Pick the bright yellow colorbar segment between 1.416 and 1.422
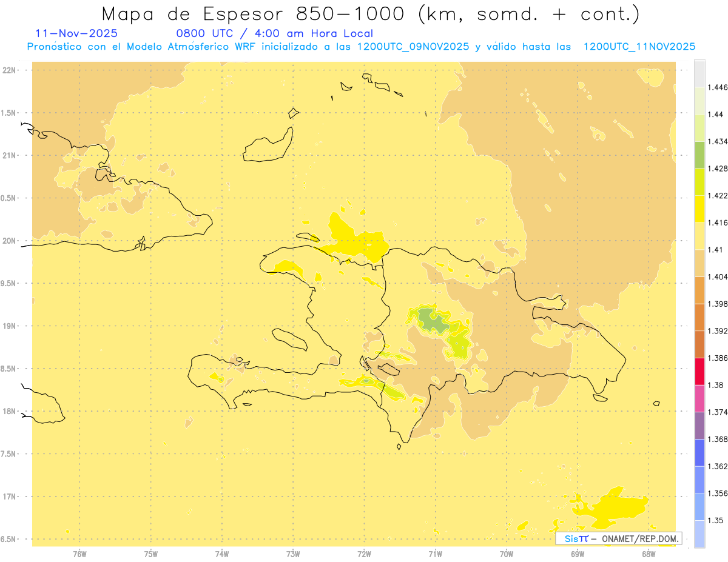This screenshot has width=728, height=562. tap(699, 209)
